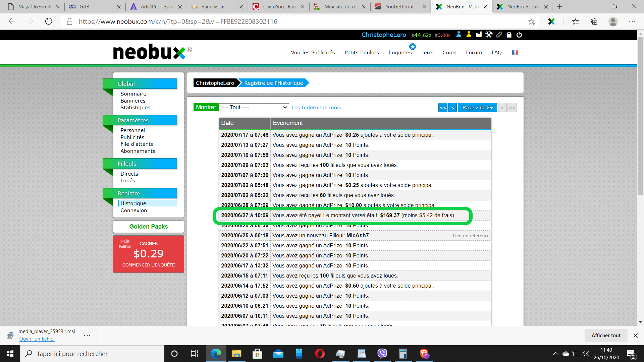Click the chain link icon in header
This screenshot has width=644, height=362.
[x=499, y=35]
